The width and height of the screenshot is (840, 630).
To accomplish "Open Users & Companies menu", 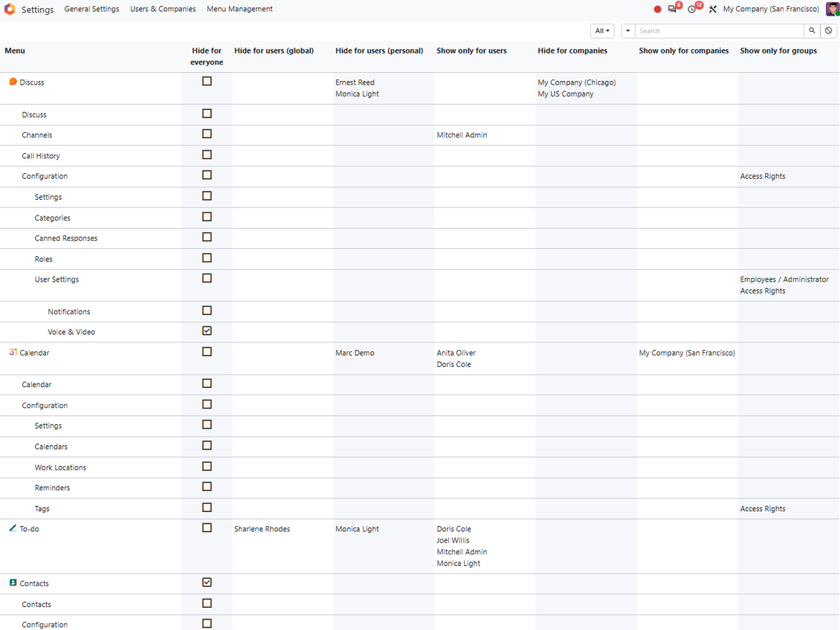I will click(163, 9).
